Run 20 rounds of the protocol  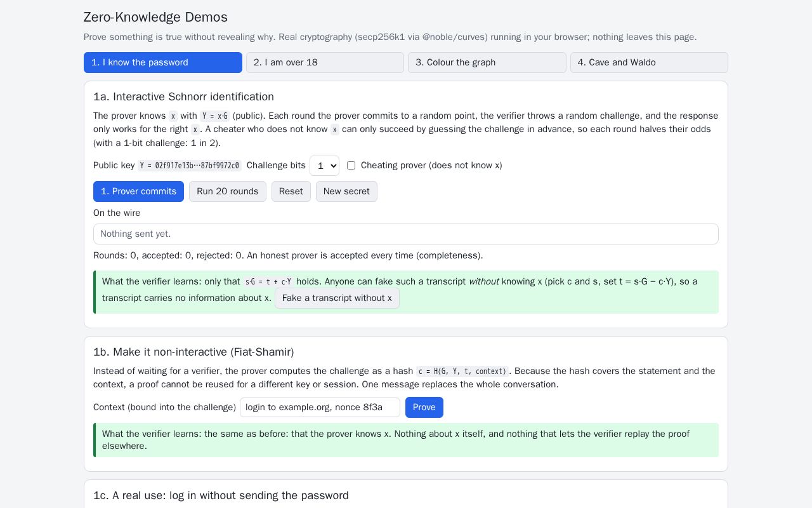pyautogui.click(x=228, y=191)
